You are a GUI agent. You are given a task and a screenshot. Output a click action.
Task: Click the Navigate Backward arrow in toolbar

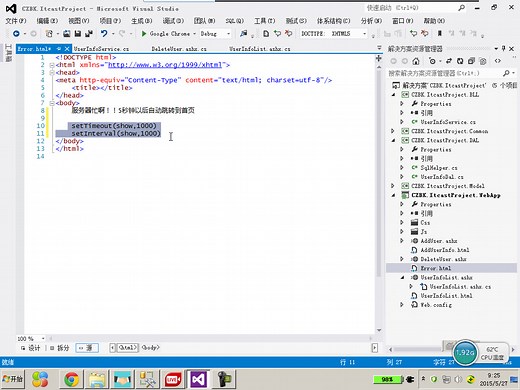pyautogui.click(x=16, y=34)
